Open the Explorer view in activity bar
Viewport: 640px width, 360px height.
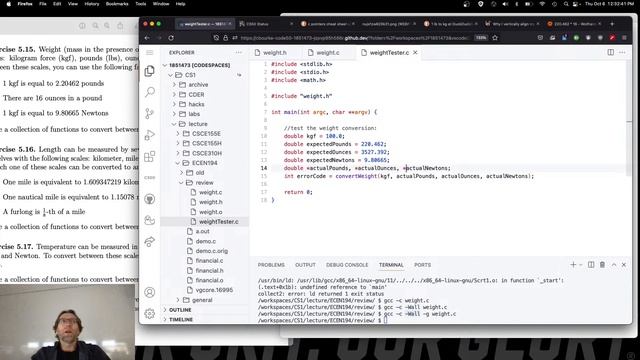[x=150, y=71]
